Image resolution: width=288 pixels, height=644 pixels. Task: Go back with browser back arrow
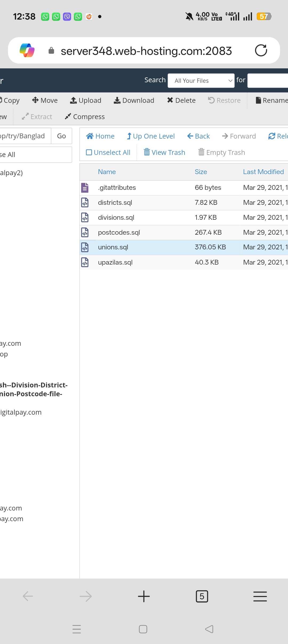28,596
